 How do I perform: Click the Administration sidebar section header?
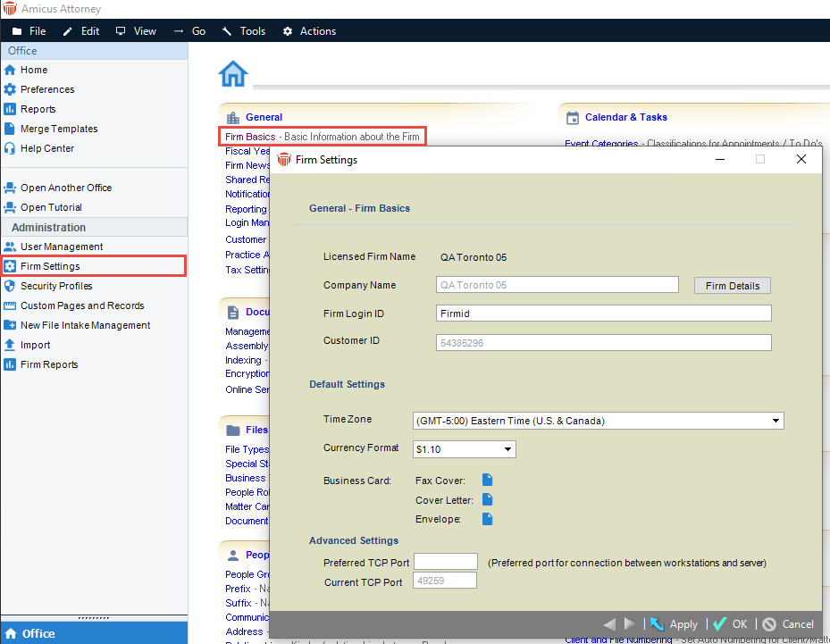click(x=94, y=227)
